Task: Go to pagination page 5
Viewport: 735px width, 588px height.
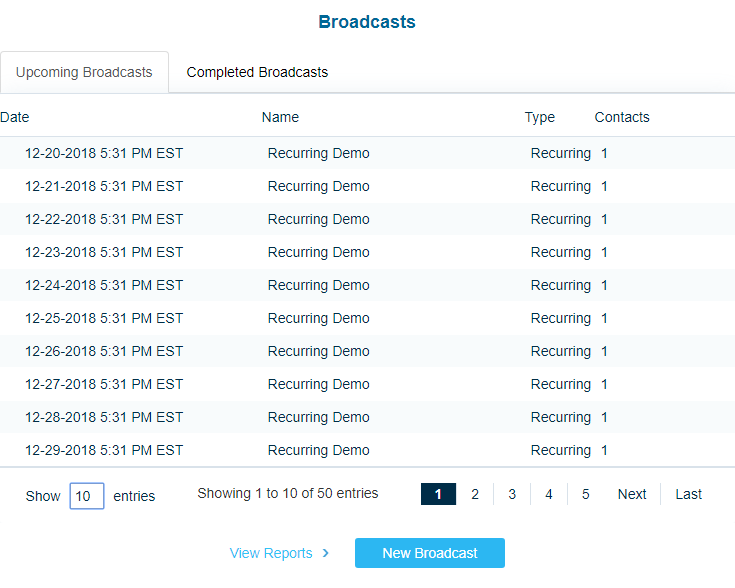Action: [x=585, y=494]
